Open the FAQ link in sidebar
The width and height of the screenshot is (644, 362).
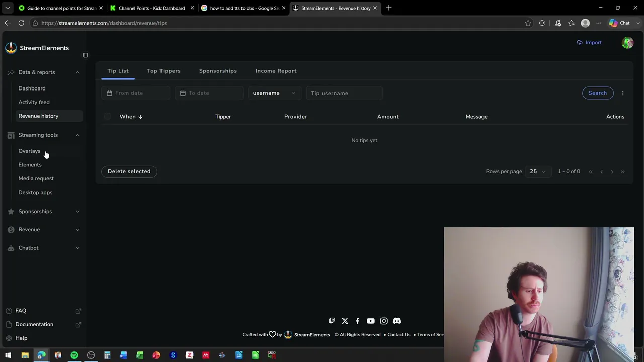click(x=21, y=311)
